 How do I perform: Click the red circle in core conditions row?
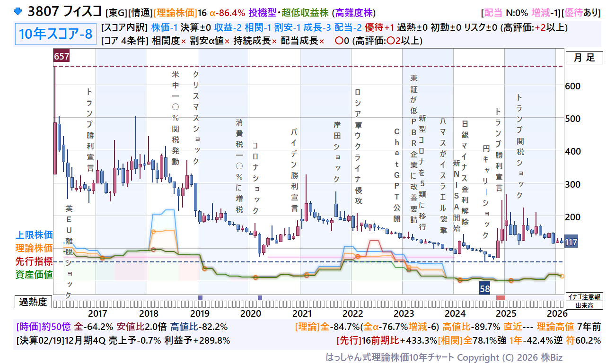click(338, 41)
